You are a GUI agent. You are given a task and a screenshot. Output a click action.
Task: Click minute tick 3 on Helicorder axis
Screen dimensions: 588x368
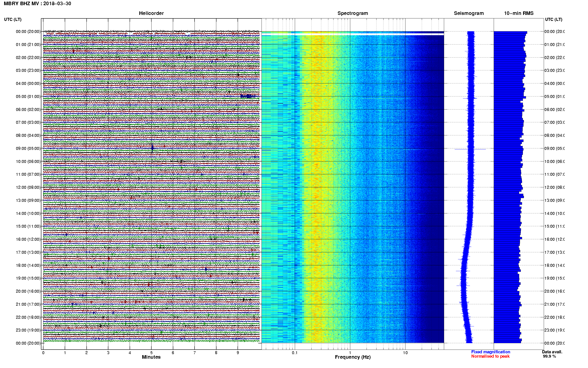[108, 353]
